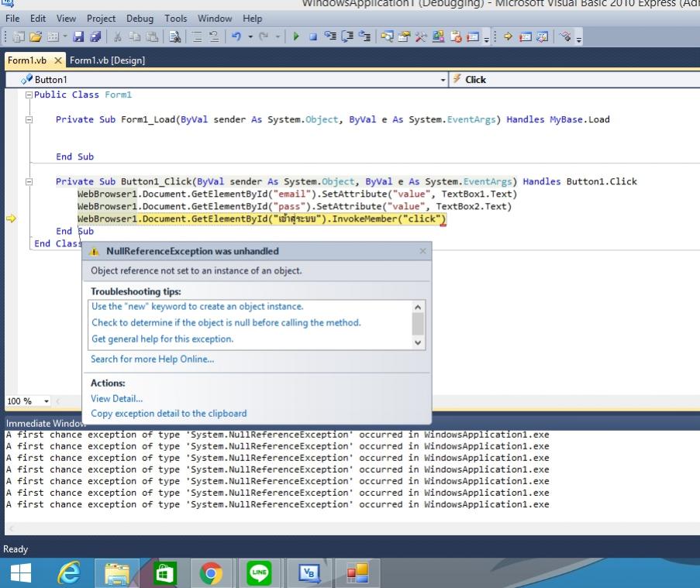Click the Show Next Statement yellow arrow icon

click(x=508, y=36)
